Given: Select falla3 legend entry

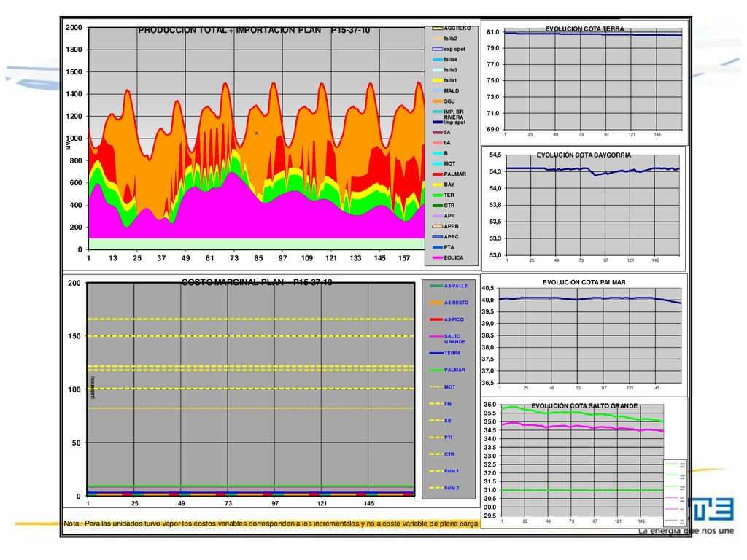Looking at the screenshot, I should point(444,70).
